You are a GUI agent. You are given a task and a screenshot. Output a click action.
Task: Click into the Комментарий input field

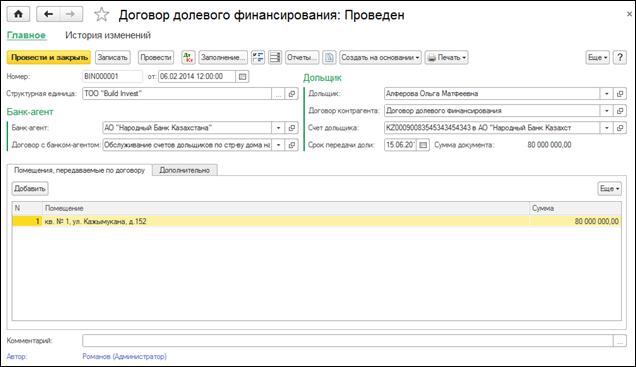pyautogui.click(x=348, y=341)
